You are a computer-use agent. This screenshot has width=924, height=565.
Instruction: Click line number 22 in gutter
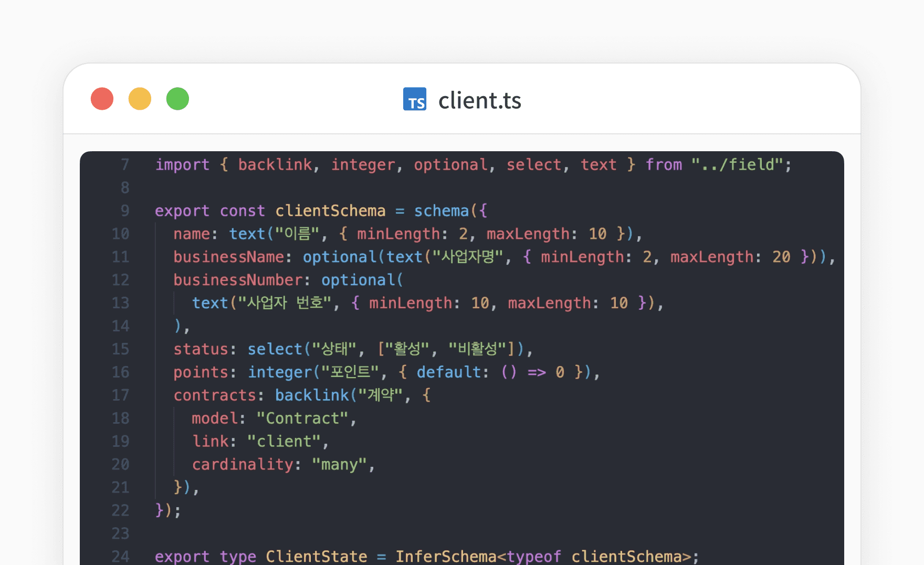(121, 511)
